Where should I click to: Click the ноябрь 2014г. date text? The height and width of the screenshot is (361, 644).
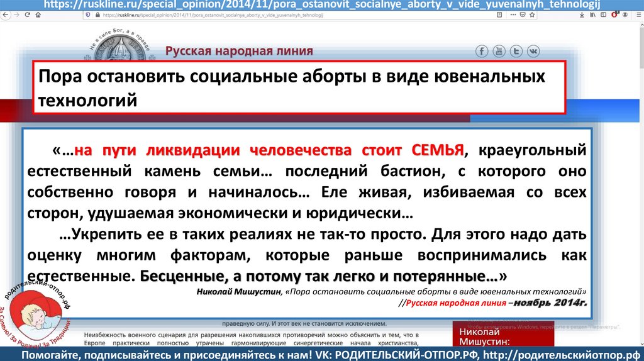(x=550, y=303)
